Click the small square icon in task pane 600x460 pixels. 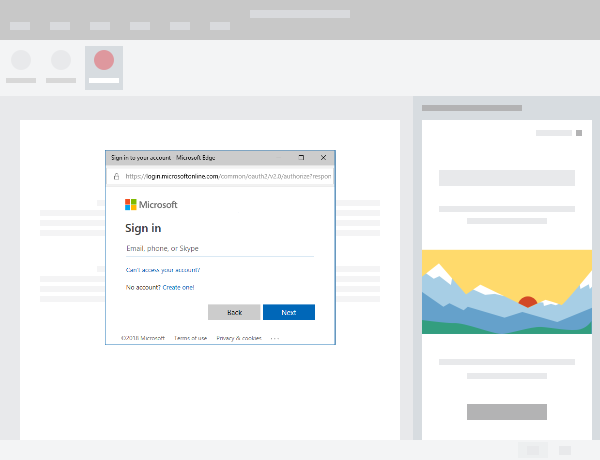(578, 132)
